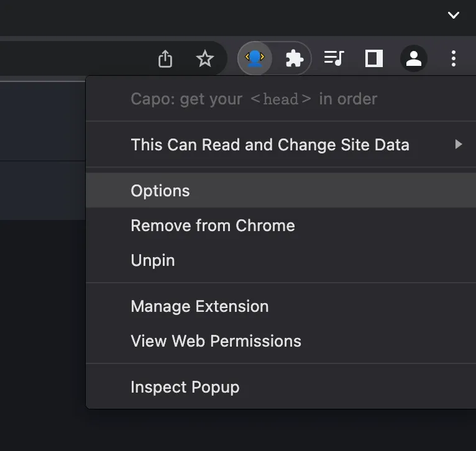Screen dimensions: 476x451
Task: Open the Chrome profile avatar menu
Action: [414, 58]
